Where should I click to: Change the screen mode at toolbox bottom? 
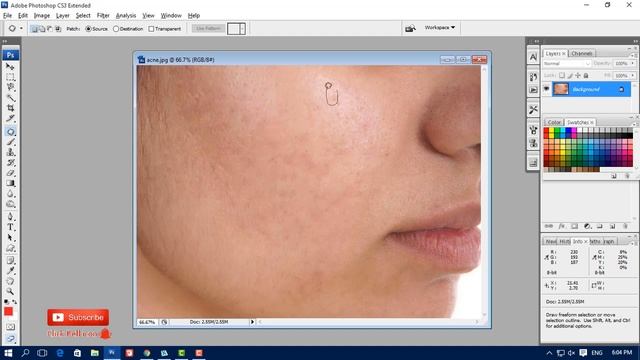click(10, 338)
